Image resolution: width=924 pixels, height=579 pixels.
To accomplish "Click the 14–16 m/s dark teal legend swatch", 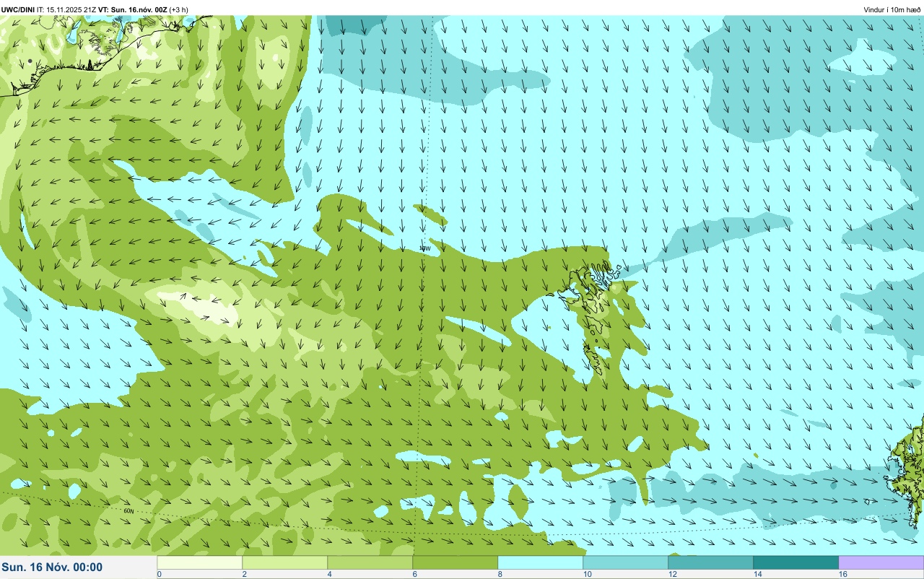I will [x=796, y=562].
